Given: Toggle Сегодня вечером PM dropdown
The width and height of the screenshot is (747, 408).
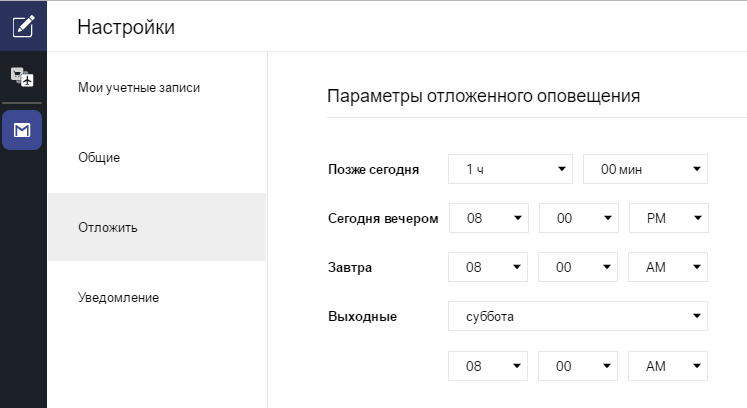Looking at the screenshot, I should pos(669,218).
